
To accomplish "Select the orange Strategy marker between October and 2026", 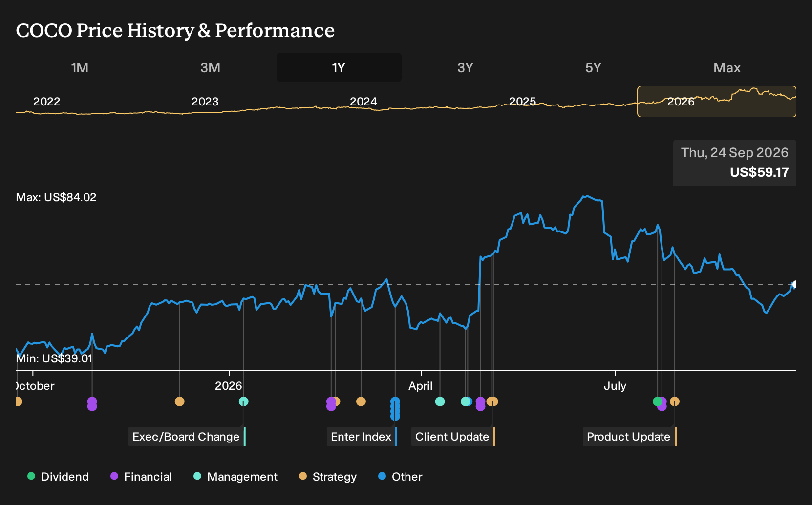I will [x=179, y=401].
